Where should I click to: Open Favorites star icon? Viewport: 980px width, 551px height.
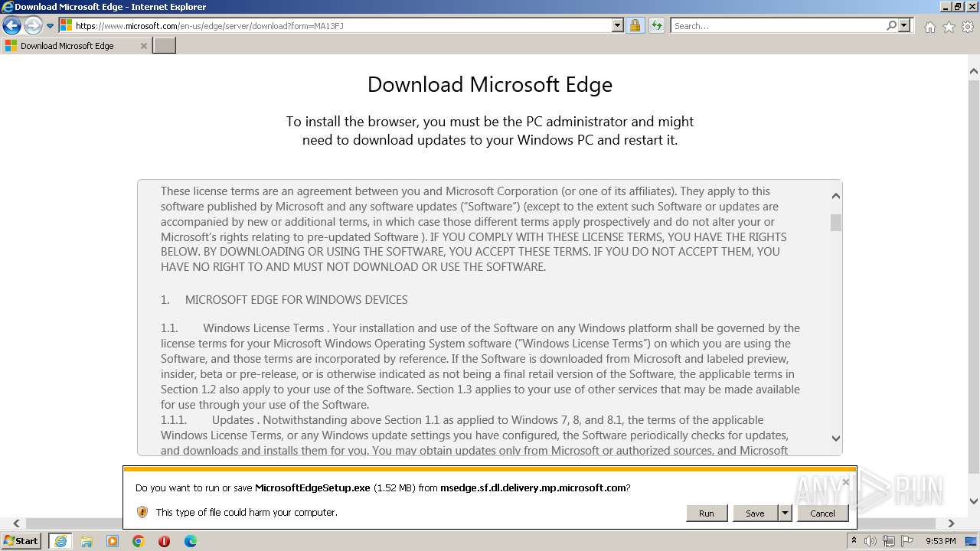coord(949,27)
